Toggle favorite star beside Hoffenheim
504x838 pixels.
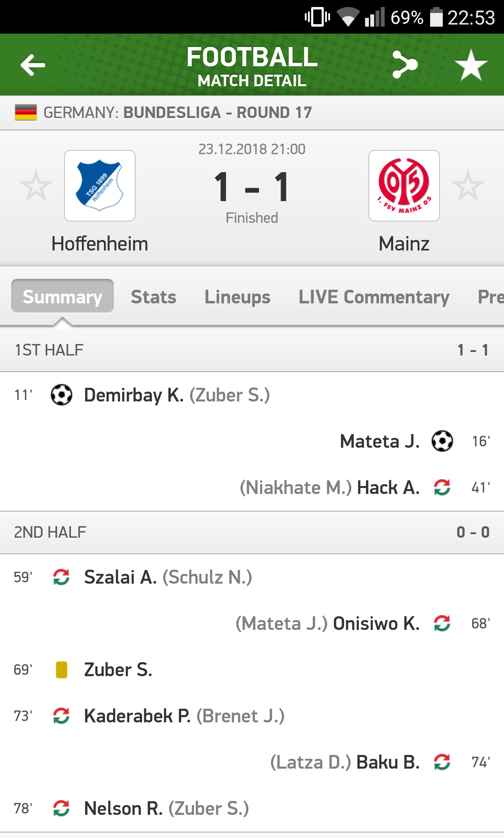36,186
